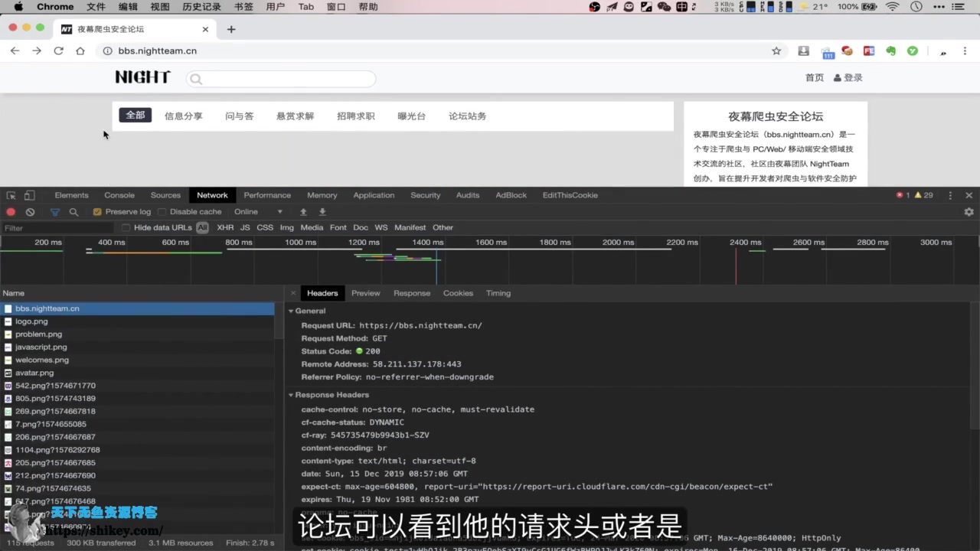Click the mail checker extension icon

827,52
